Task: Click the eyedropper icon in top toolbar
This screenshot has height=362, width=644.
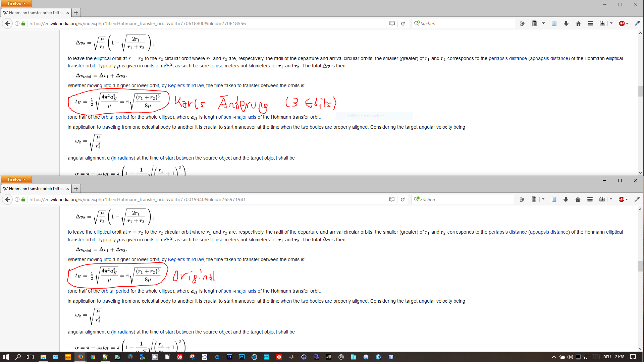Action: pos(637,23)
